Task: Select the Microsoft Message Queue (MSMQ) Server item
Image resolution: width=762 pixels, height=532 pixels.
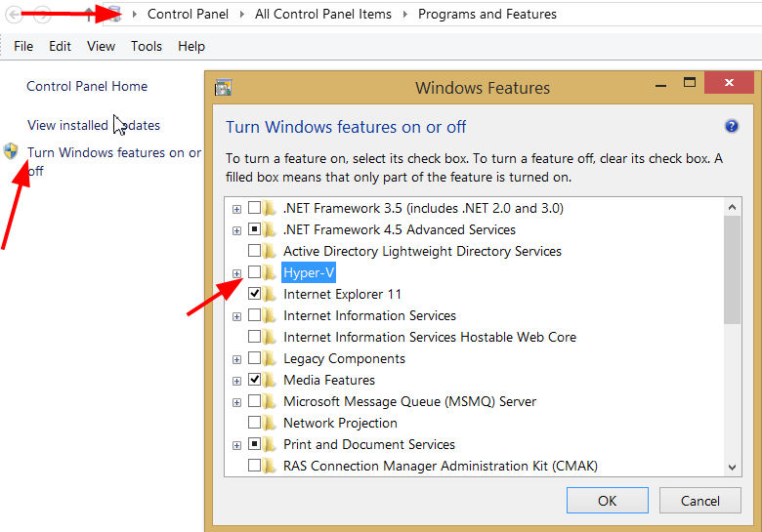Action: pyautogui.click(x=409, y=401)
